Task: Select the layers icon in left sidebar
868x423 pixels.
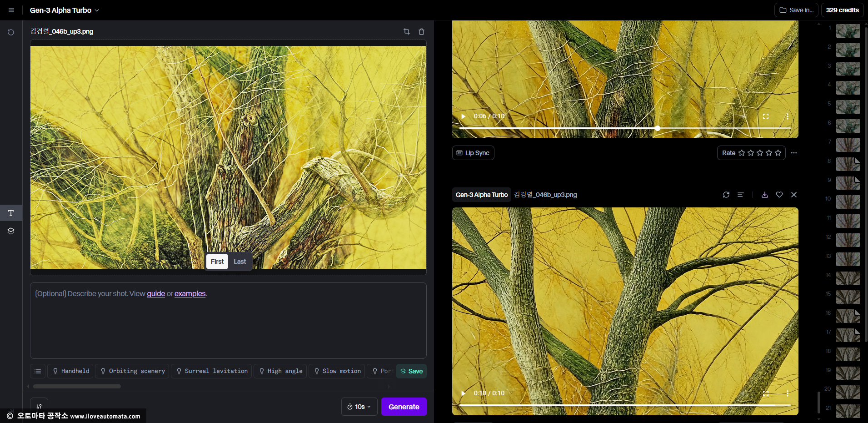Action: point(11,231)
